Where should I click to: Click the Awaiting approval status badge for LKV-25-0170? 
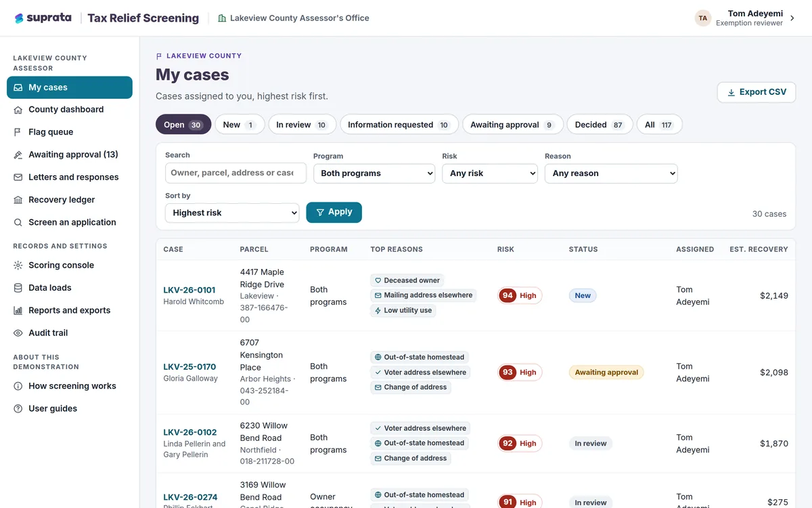coord(606,373)
